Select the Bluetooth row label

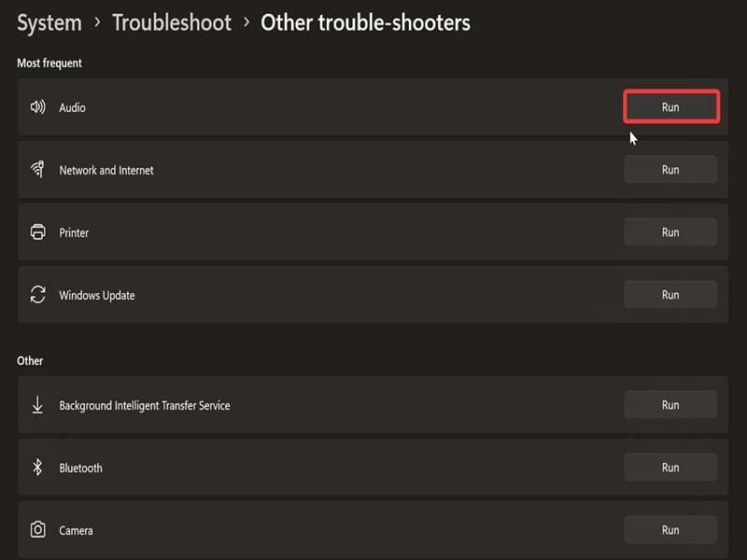(80, 469)
